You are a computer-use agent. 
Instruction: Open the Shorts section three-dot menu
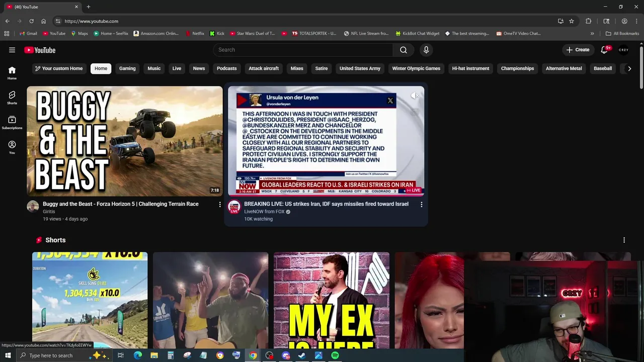click(x=624, y=240)
